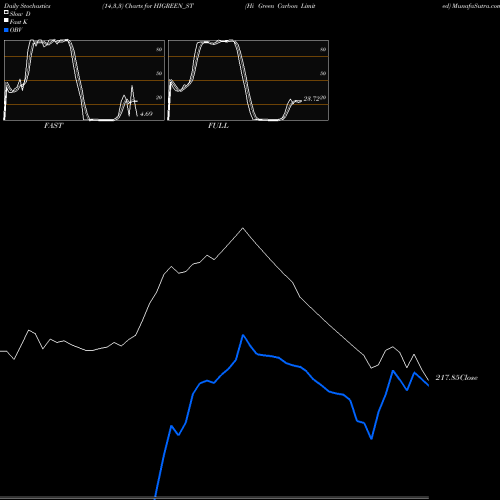
Task: Click the Fast K legend label
Action: (19, 22)
